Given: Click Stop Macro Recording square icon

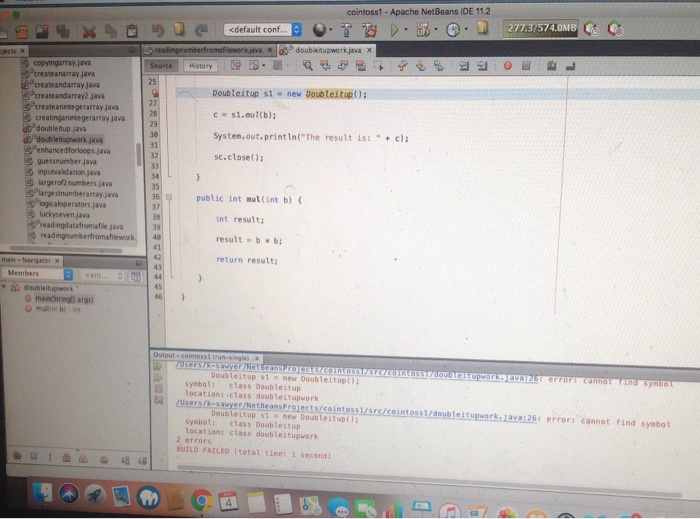Looking at the screenshot, I should [x=526, y=66].
